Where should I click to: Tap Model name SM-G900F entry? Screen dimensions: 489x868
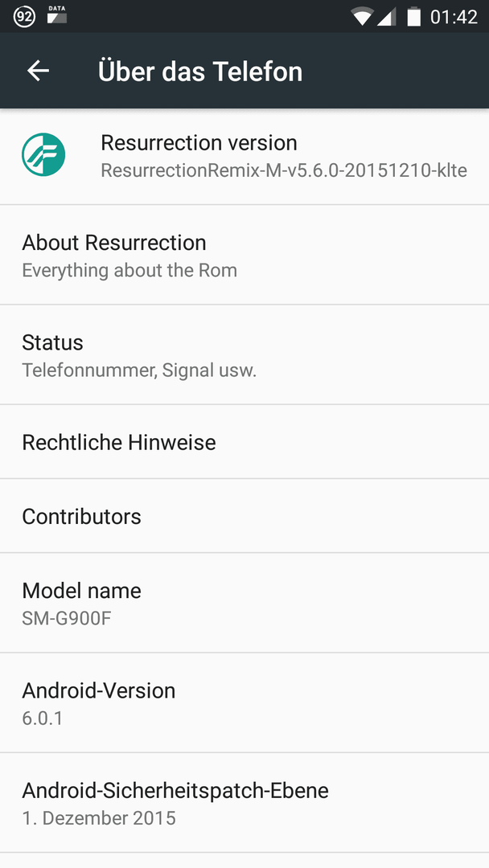tap(244, 603)
